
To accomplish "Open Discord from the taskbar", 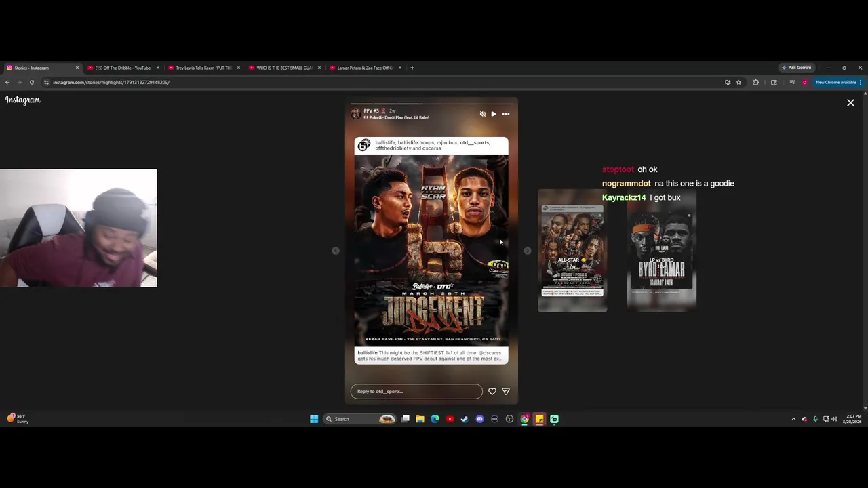I will pos(479,419).
